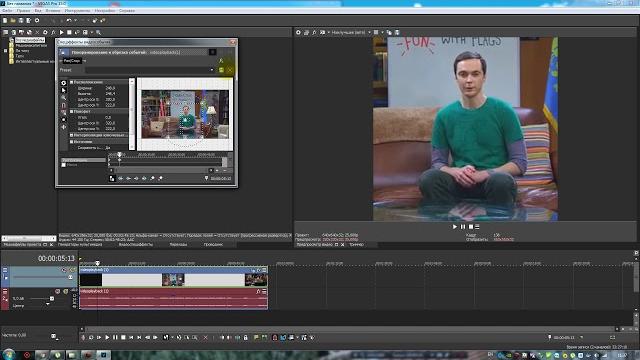Switch to the Transitions tab

tap(178, 244)
